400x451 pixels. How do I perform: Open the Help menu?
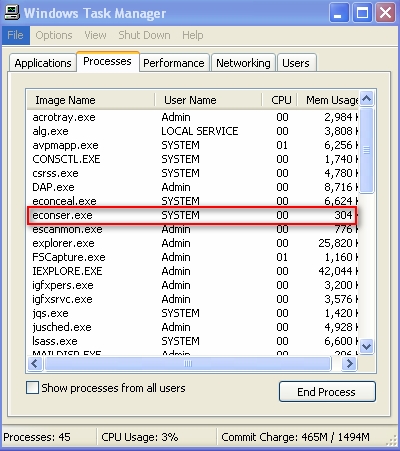(x=193, y=35)
